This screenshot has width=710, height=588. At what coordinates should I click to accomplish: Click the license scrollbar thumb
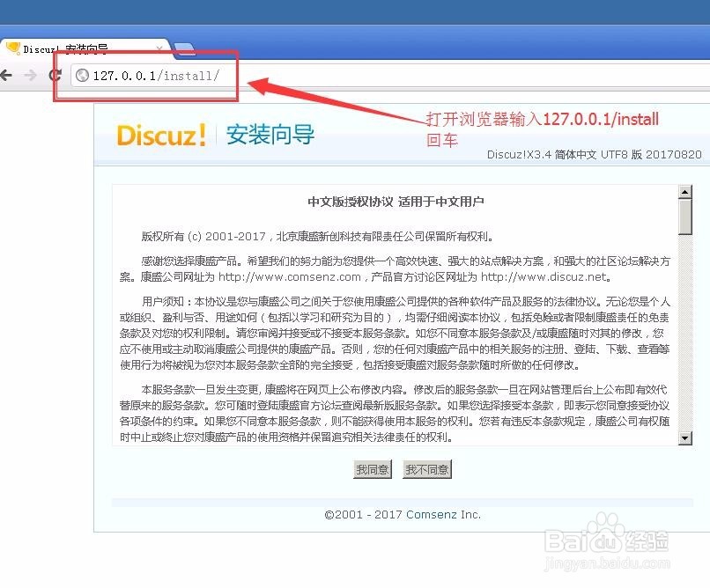685,217
